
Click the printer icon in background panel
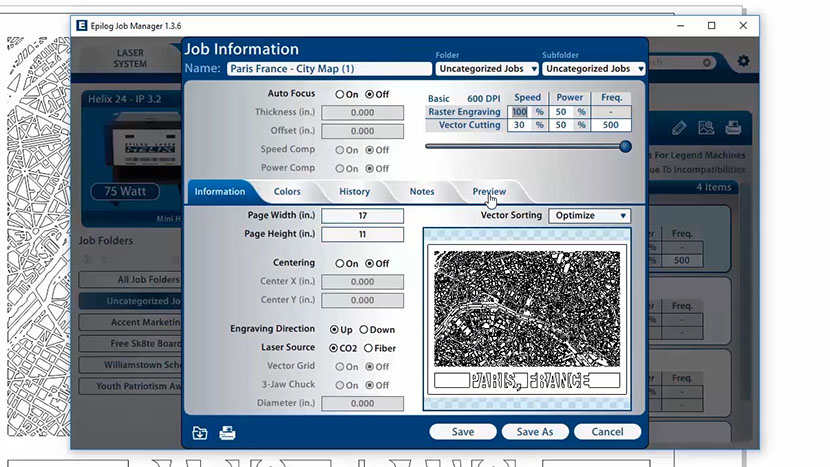[733, 128]
